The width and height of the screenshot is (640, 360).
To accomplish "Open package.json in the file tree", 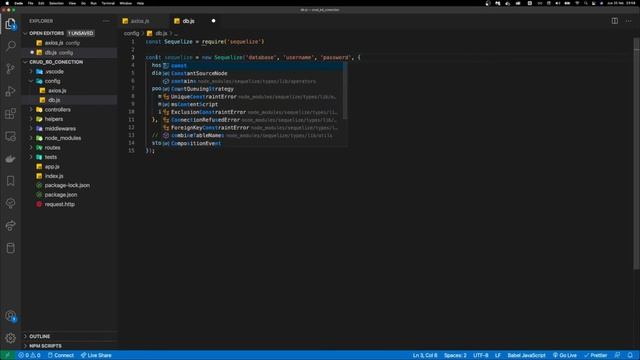I will pos(69,195).
